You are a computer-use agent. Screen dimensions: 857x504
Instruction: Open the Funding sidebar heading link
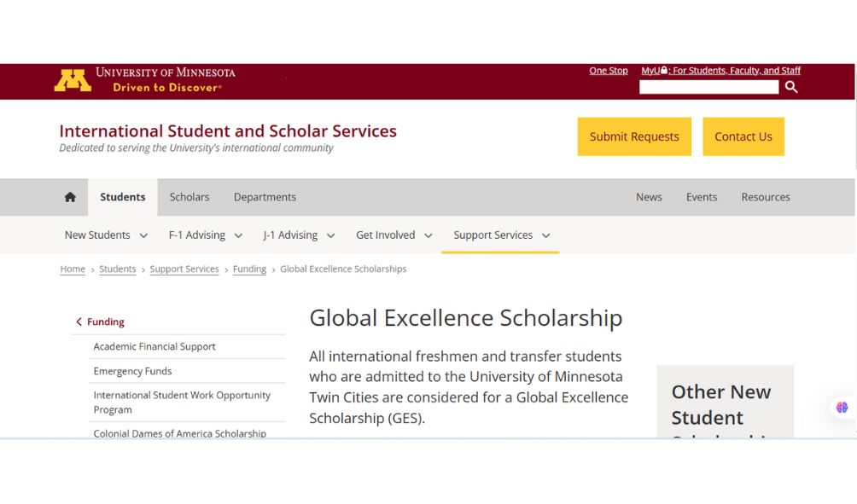[x=106, y=322]
